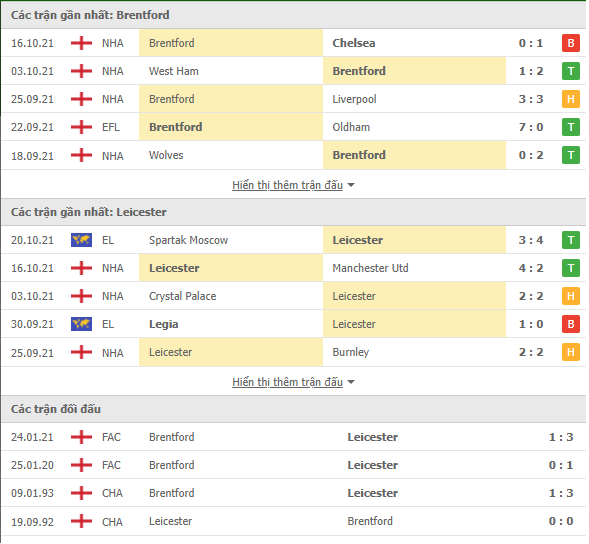
Task: Select the Crystal Palace team name
Action: [x=183, y=297]
